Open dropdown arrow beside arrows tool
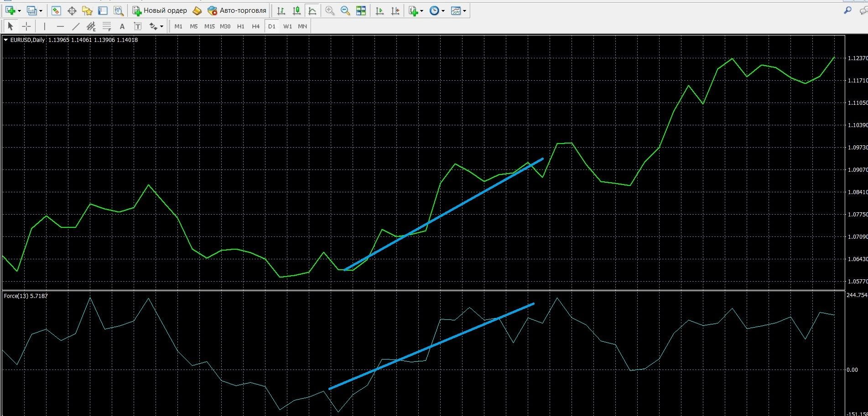 (x=161, y=26)
